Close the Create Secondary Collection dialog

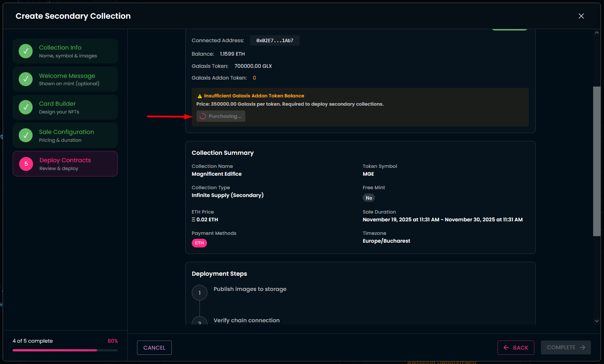coord(581,16)
